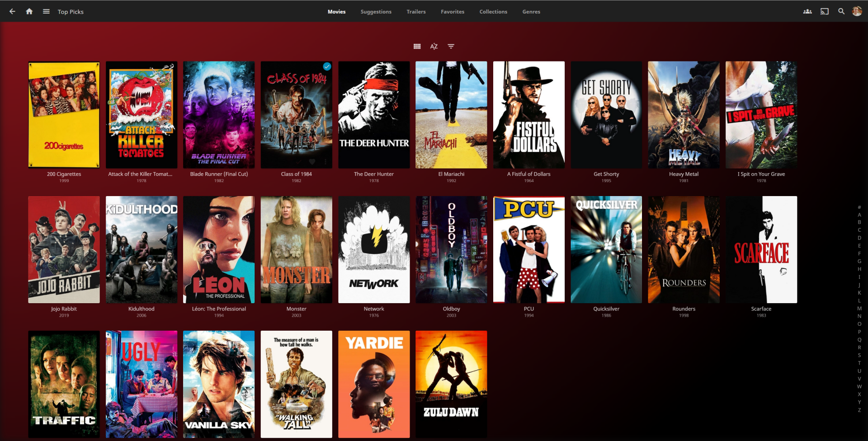Viewport: 868px width, 441px height.
Task: Open the SyncPlay group icon
Action: 807,12
